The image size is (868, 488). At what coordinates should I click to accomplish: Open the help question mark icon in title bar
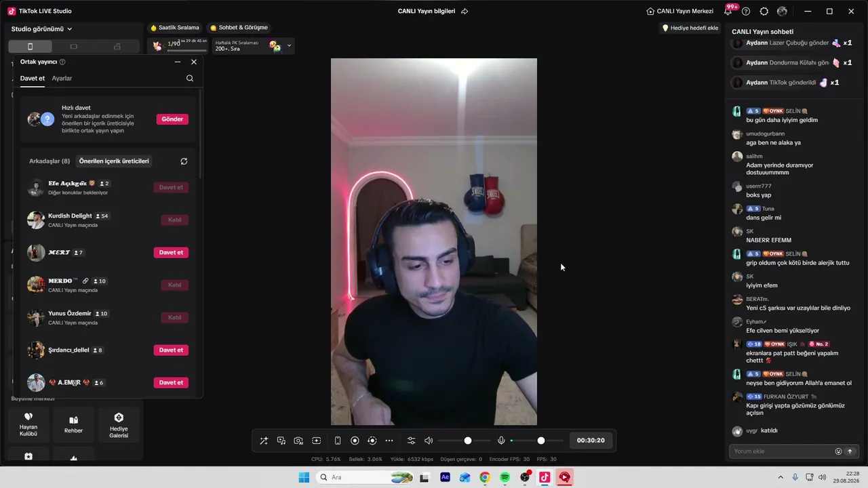pos(746,12)
